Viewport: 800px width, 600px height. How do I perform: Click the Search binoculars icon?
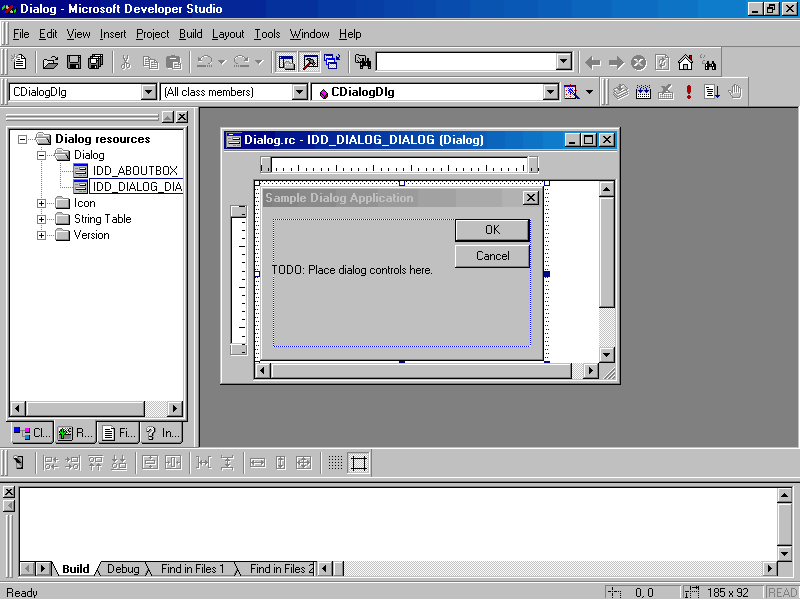click(709, 63)
